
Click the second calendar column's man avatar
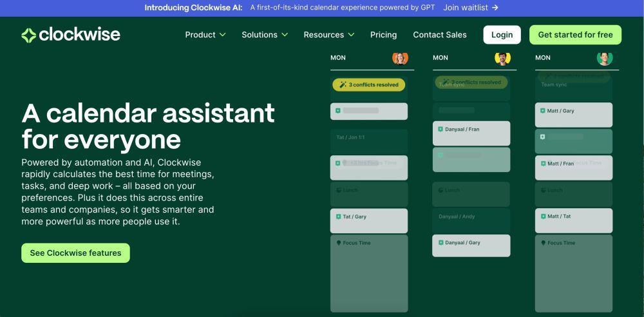pyautogui.click(x=502, y=58)
